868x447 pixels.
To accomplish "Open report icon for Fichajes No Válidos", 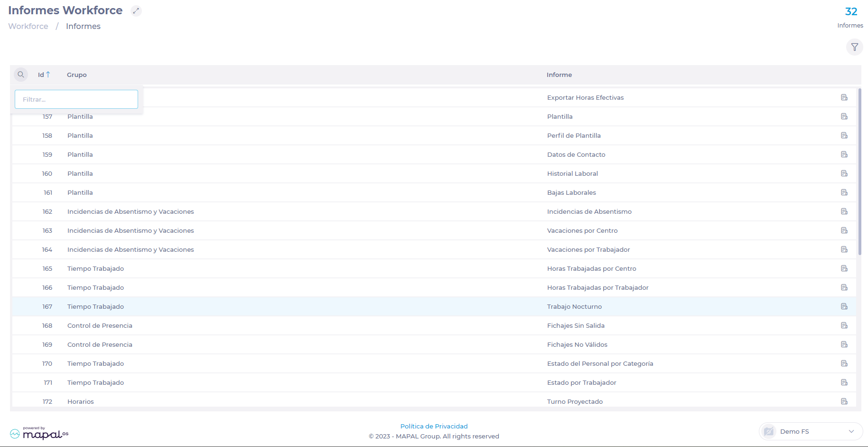I will click(x=844, y=344).
